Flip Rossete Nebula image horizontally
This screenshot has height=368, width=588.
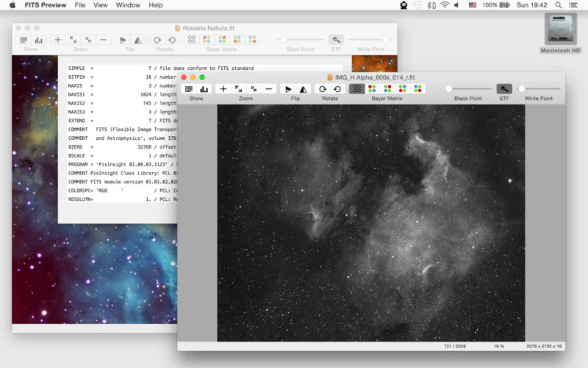123,40
